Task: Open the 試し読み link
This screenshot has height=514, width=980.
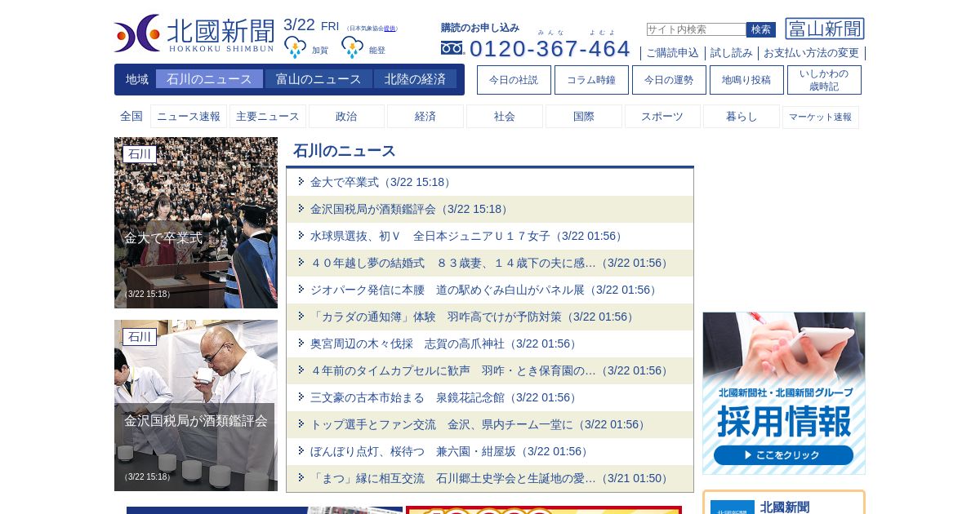Action: (732, 53)
